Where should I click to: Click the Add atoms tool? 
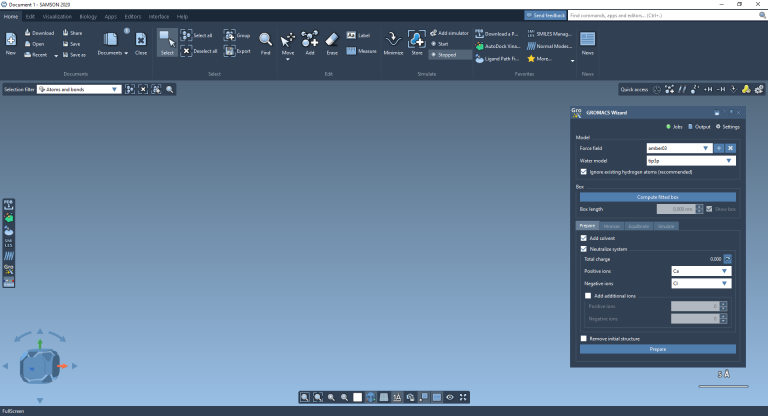(x=310, y=41)
